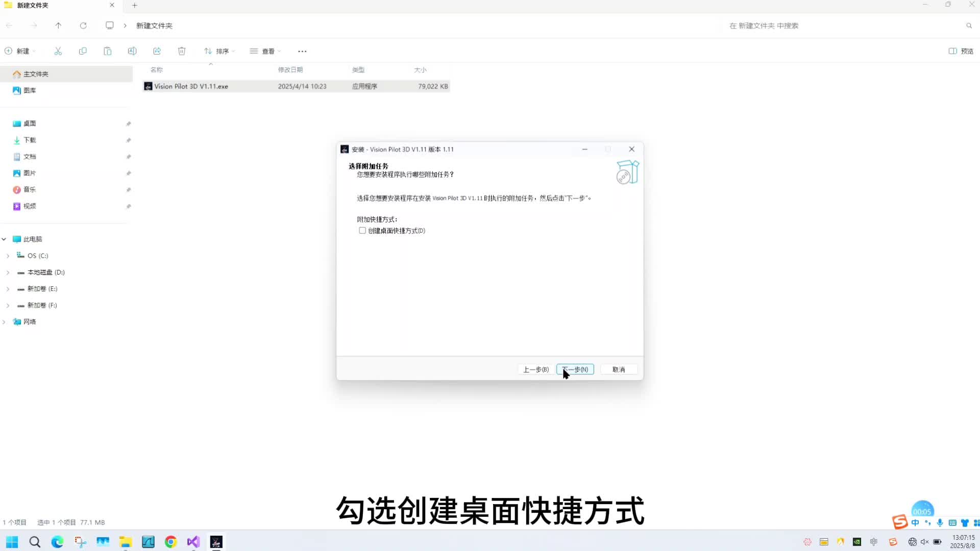Open Visual Studio from taskbar
Viewport: 980px width, 551px height.
[x=193, y=542]
